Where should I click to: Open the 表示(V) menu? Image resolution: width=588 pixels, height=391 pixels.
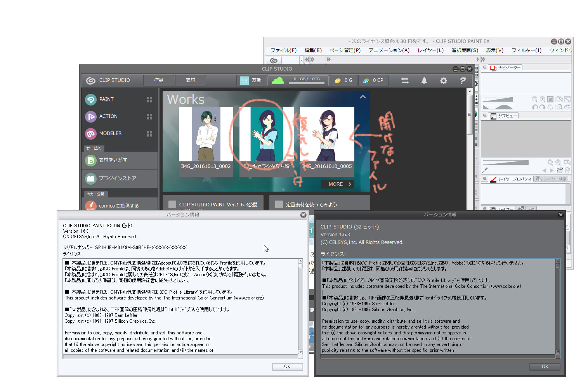tap(494, 50)
